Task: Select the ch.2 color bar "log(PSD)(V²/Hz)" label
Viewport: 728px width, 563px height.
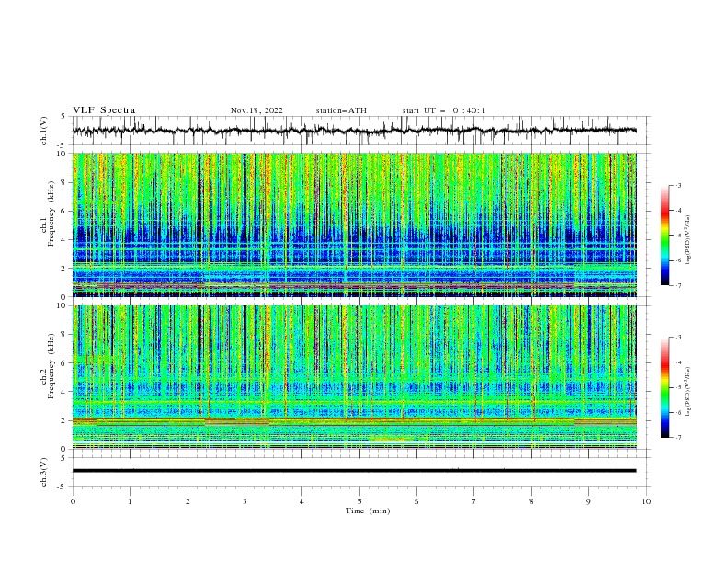Action: [x=688, y=391]
